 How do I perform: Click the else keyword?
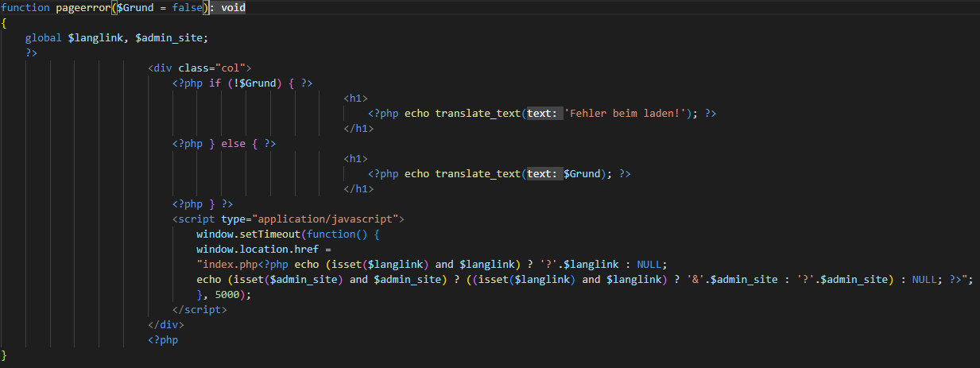[x=233, y=144]
